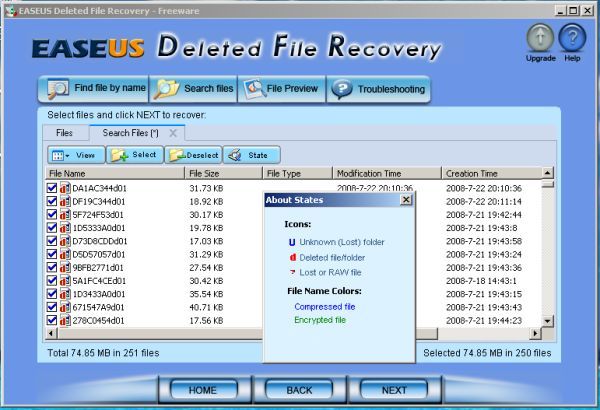Open Help question mark icon
Image resolution: width=600 pixels, height=410 pixels.
point(572,38)
